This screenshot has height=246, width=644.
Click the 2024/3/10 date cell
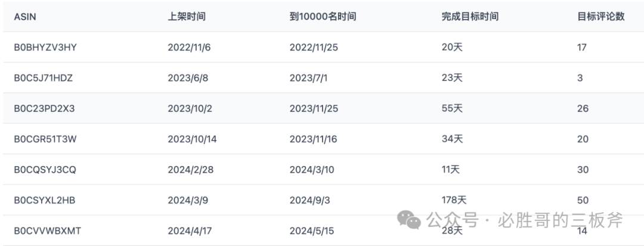312,170
